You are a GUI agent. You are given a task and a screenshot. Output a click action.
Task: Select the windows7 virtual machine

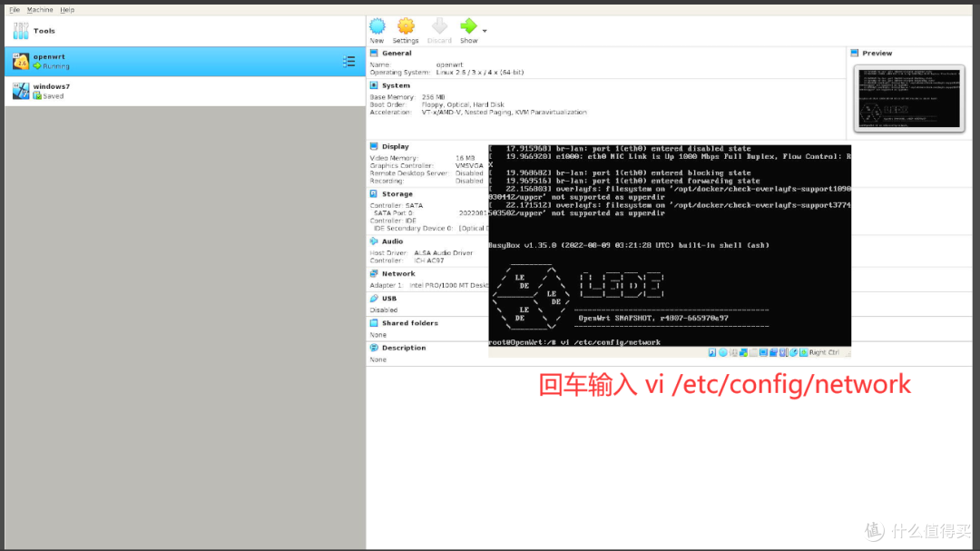185,92
